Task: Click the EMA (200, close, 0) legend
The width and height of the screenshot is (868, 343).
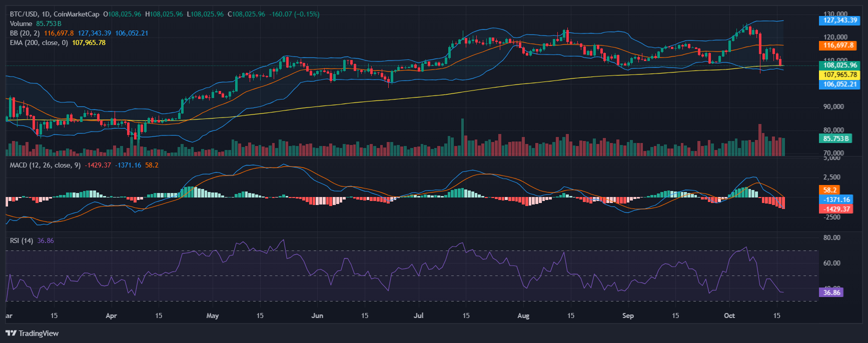Action: [39, 42]
